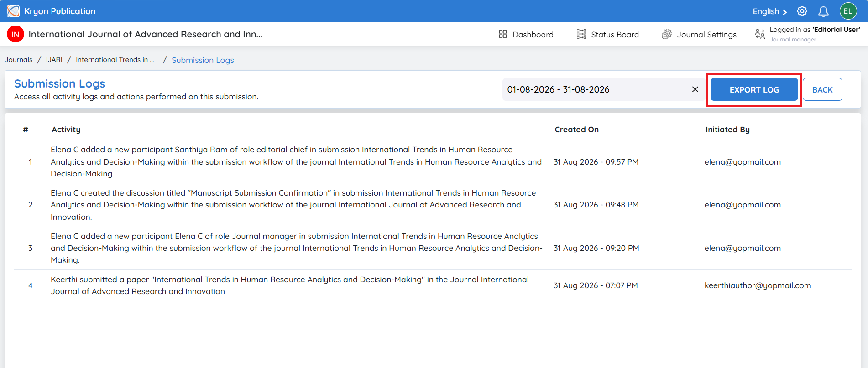This screenshot has height=368, width=868.
Task: Click keerthiauthor@yopmail.com initiator email
Action: point(758,285)
